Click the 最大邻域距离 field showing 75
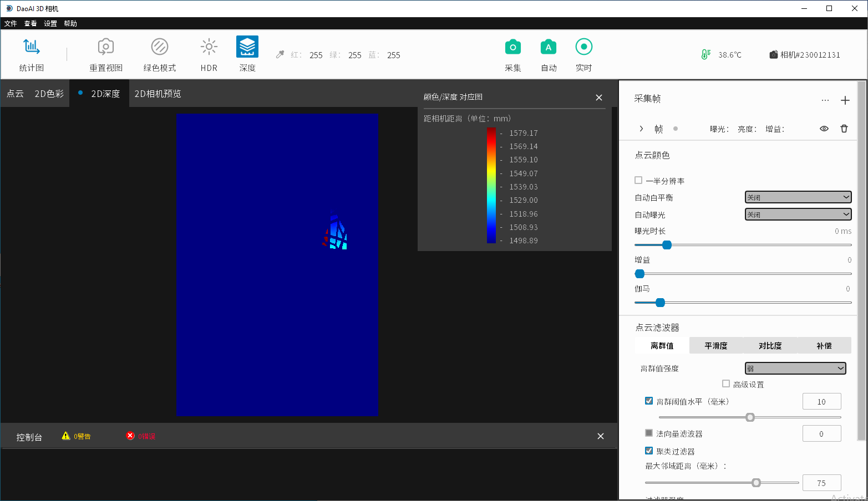This screenshot has width=868, height=501. [821, 483]
